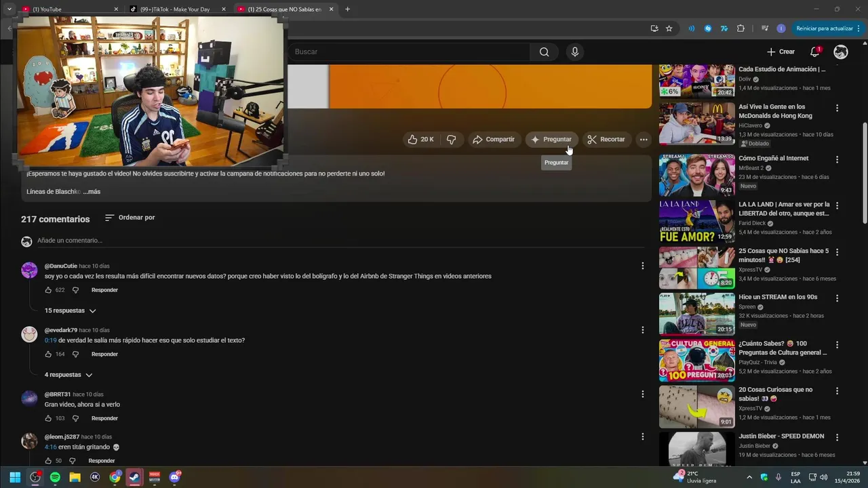The image size is (868, 488).
Task: Click the search magnifier button
Action: [544, 52]
